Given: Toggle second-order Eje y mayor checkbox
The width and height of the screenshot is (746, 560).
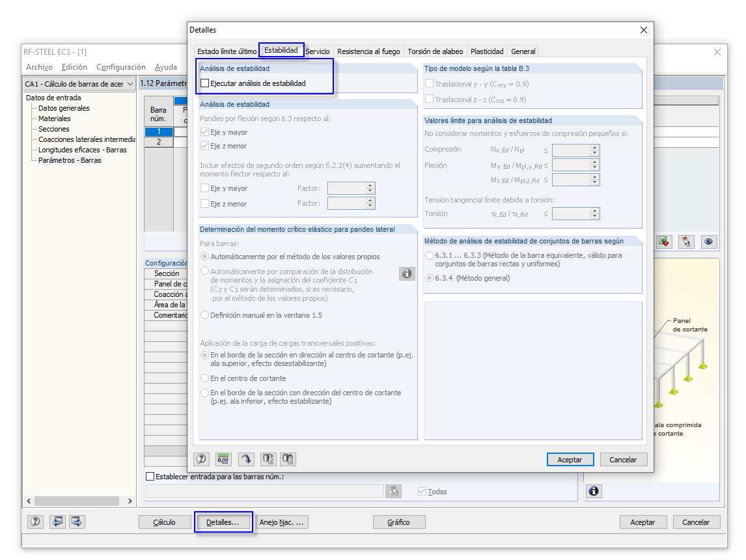Looking at the screenshot, I should (x=204, y=188).
